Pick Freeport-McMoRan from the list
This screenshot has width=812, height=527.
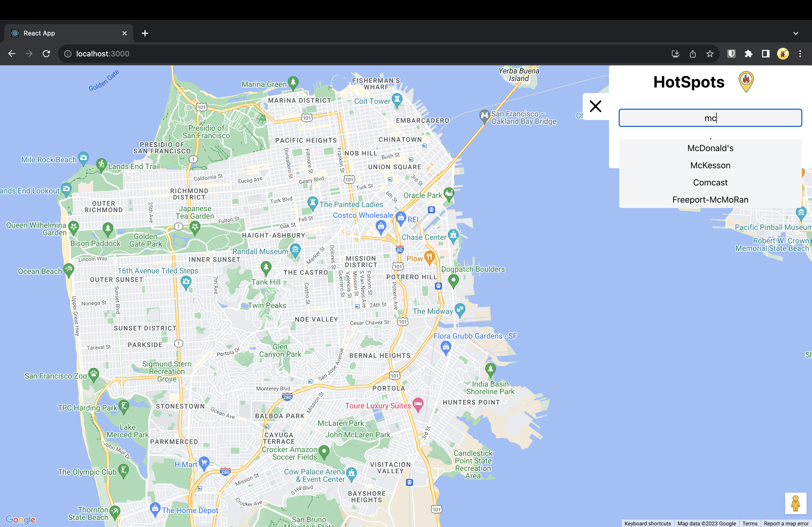click(710, 200)
